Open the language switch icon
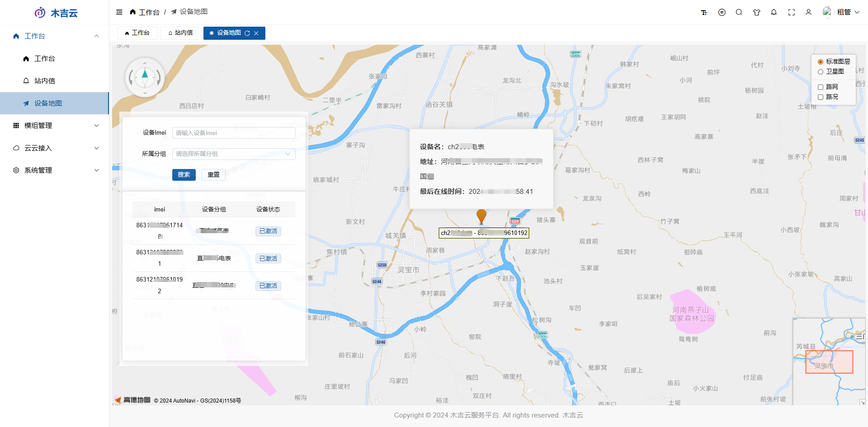Screen dimensions: 868x427 point(722,12)
